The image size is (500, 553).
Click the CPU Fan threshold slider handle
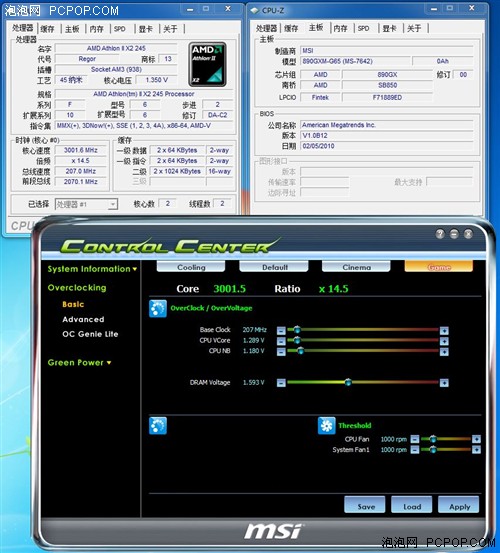coord(433,438)
